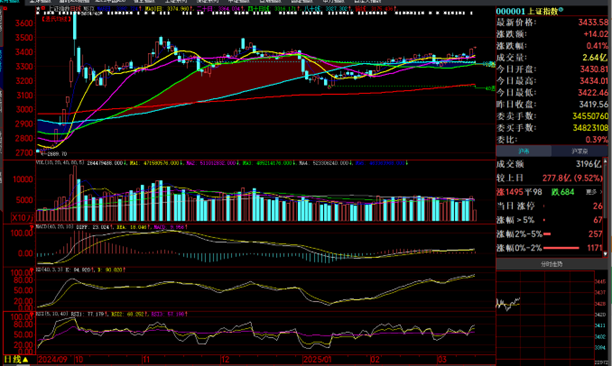
Task: Switch to the 沪市 tab
Action: coord(523,151)
